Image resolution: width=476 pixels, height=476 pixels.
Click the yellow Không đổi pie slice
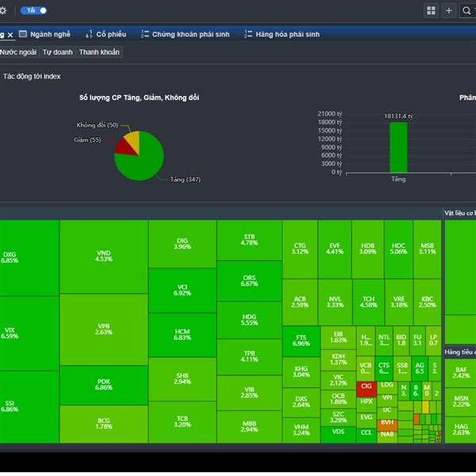click(x=134, y=140)
